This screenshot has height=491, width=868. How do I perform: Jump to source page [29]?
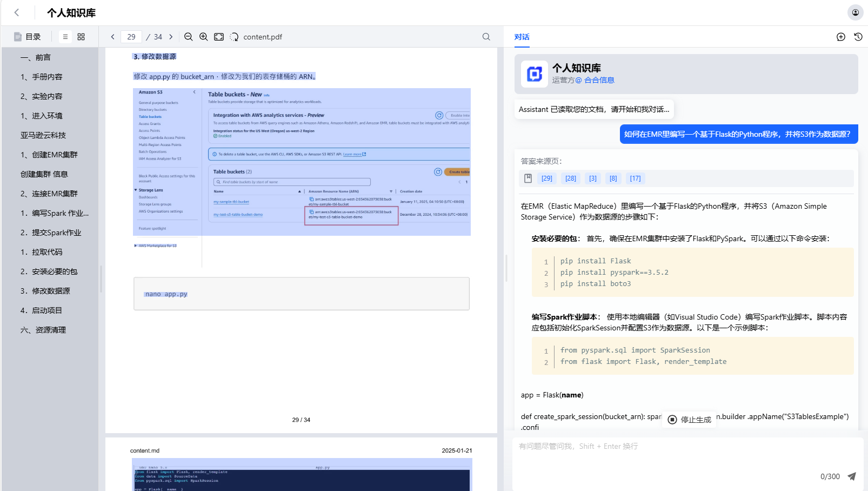[547, 178]
